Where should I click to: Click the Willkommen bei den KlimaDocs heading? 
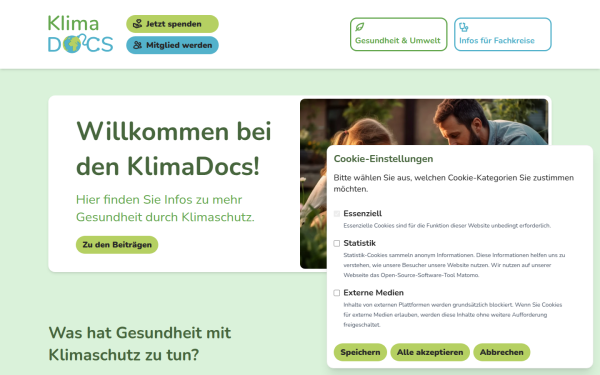point(174,149)
